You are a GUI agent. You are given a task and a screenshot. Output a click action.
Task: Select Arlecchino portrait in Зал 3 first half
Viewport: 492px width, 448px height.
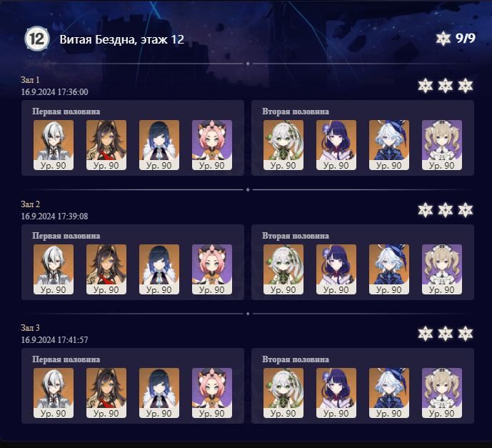(54, 393)
